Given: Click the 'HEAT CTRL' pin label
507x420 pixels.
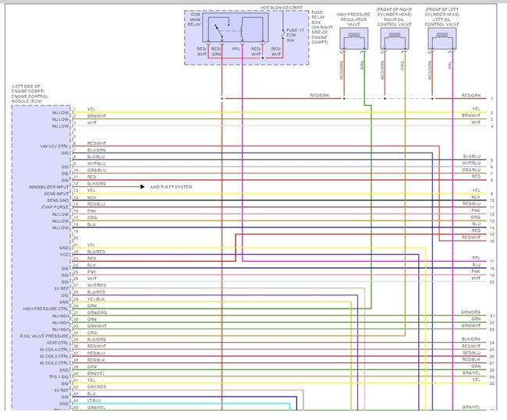Looking at the screenshot, I should pyautogui.click(x=57, y=343).
